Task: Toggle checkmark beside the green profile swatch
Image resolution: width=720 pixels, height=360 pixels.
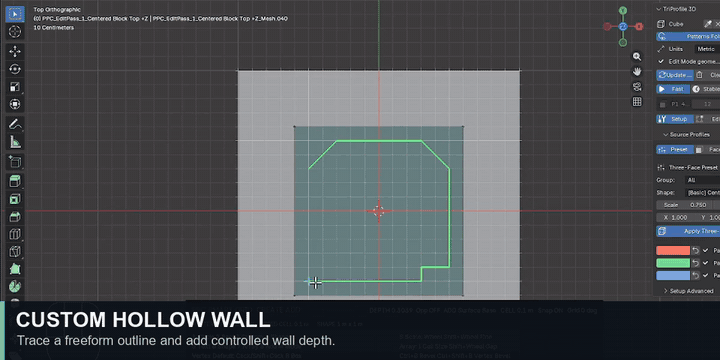Action: coord(705,263)
